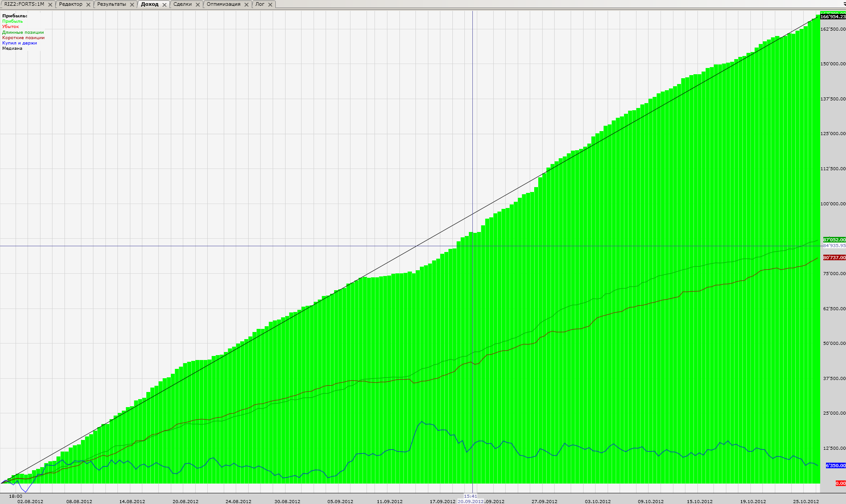846x504 pixels.
Task: Click the 09.10.2012 date on the time axis
Action: coord(651,501)
